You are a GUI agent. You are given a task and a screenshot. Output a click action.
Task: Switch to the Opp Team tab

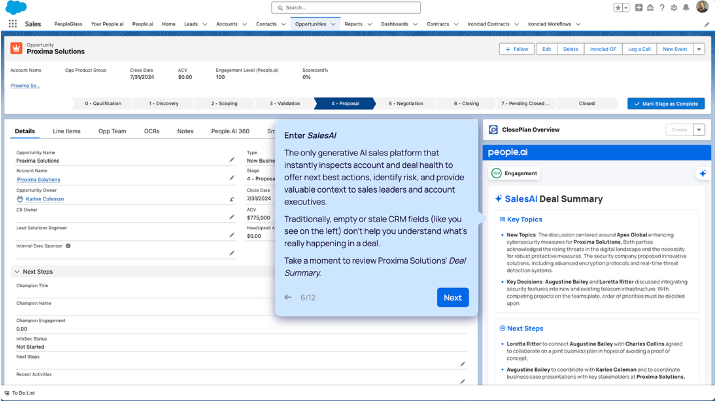click(x=112, y=131)
